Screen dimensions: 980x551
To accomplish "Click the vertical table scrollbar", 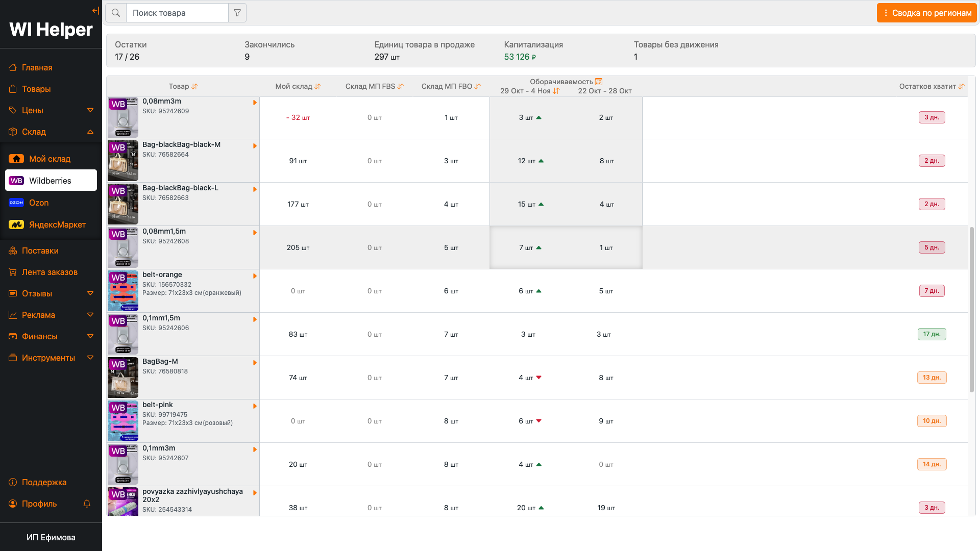I will 972,309.
